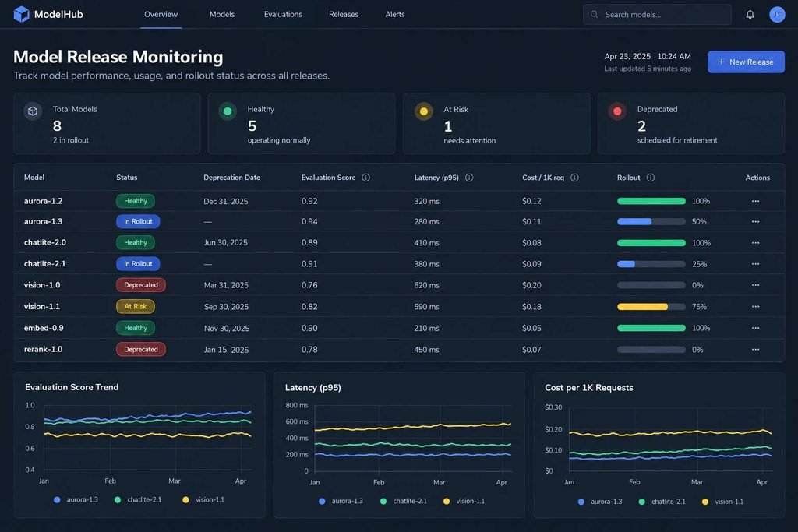The height and width of the screenshot is (532, 798).
Task: Toggle chatlite-2.1 in Latency chart legend
Action: tap(404, 501)
